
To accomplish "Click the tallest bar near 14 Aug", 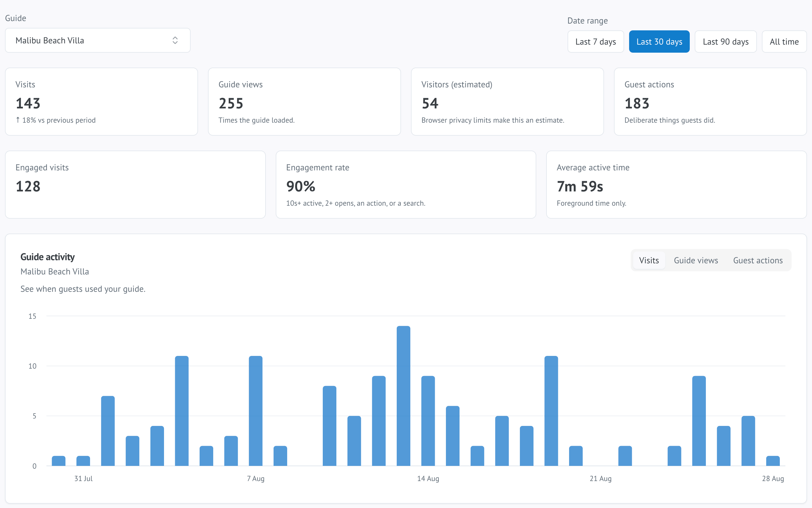I will pos(403,396).
